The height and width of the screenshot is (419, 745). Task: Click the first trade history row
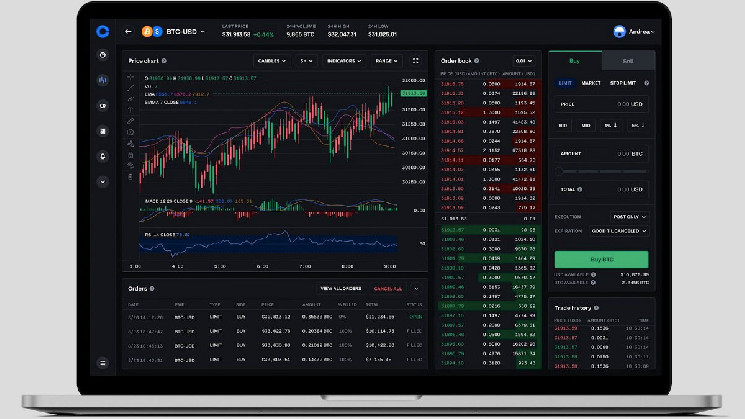tap(602, 328)
